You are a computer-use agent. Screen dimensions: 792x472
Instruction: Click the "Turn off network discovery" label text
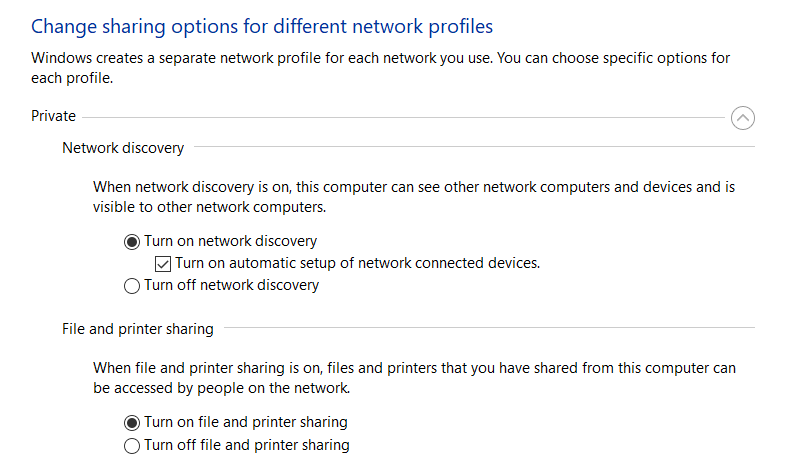click(231, 285)
